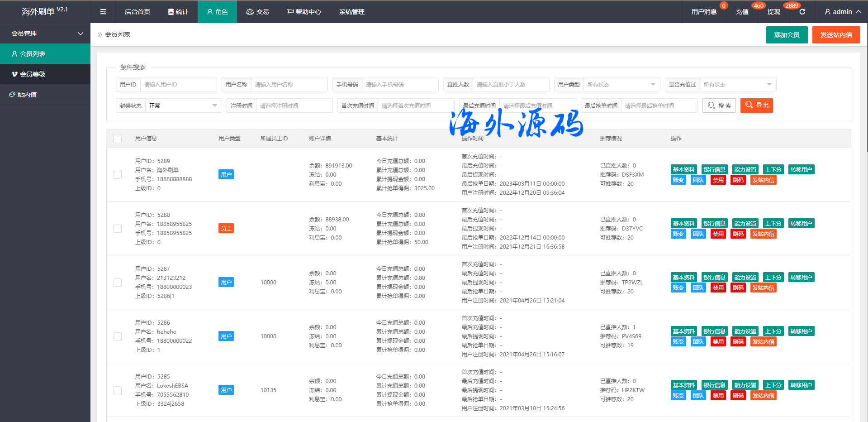The width and height of the screenshot is (868, 422).
Task: Open the system management menu
Action: pyautogui.click(x=352, y=12)
